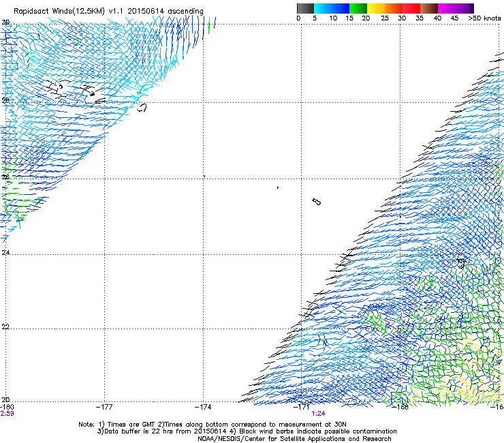Click the '20150614 ascending' date in title
The height and width of the screenshot is (443, 504).
pos(166,12)
